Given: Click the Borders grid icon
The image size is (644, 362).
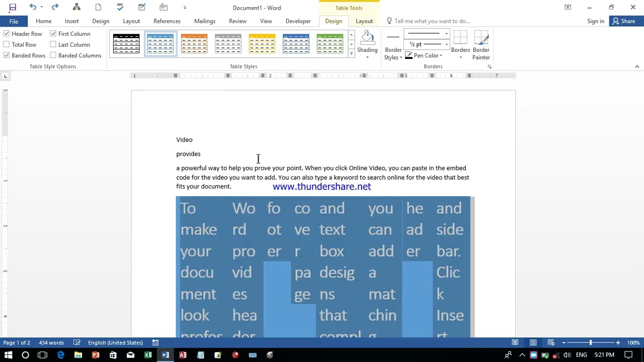Looking at the screenshot, I should (460, 38).
